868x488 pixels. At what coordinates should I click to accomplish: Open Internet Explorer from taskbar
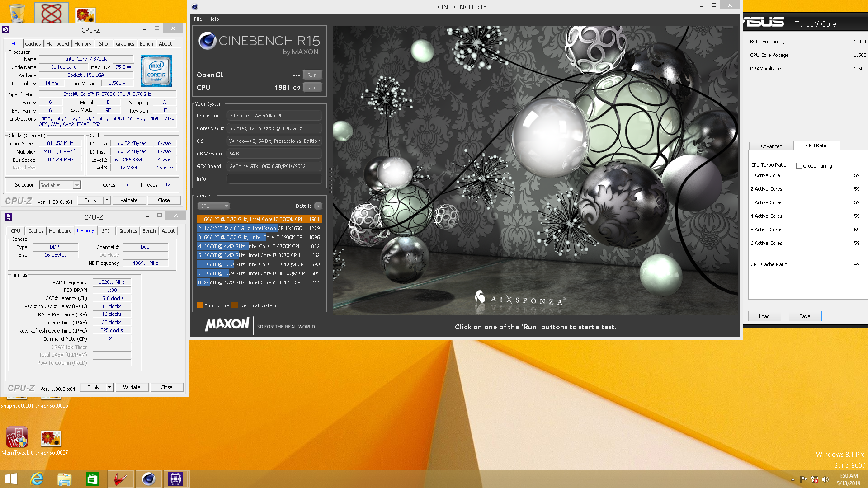(37, 479)
